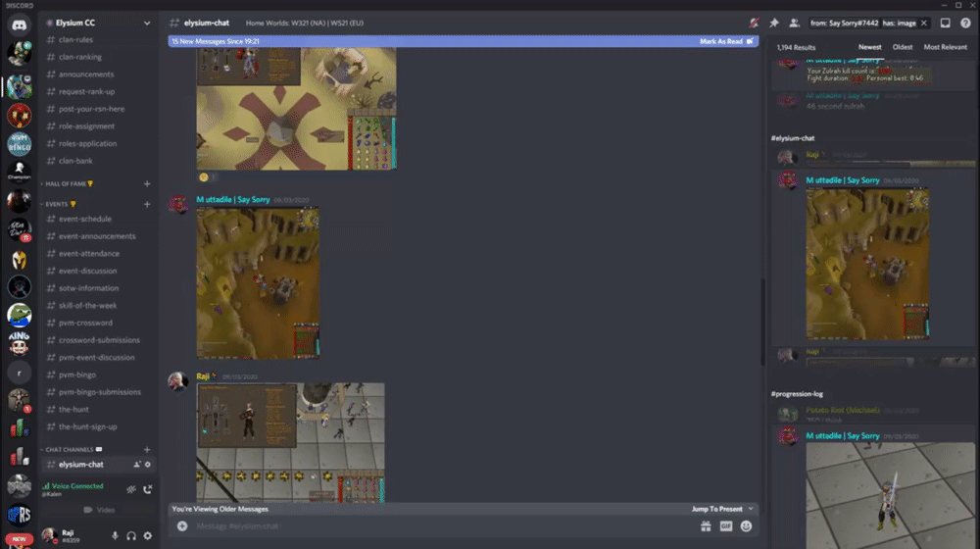Screen dimensions: 980x549
Task: Open progression-log armor image result
Action: click(890, 495)
